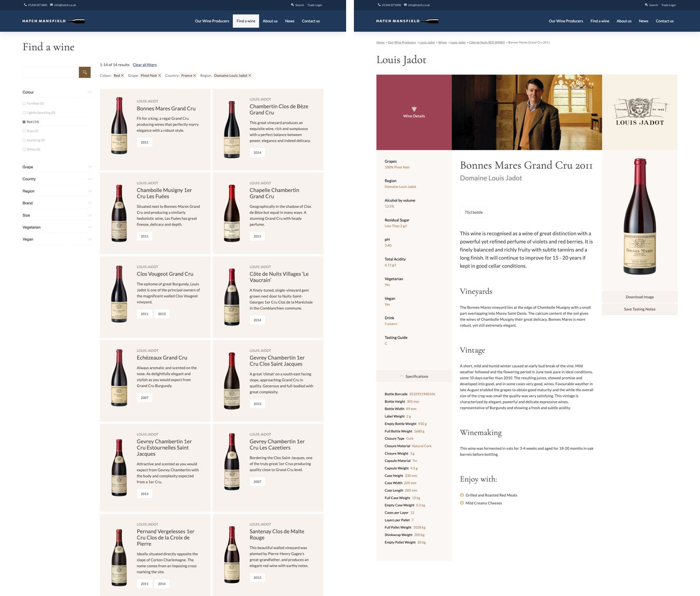Image resolution: width=700 pixels, height=596 pixels.
Task: Click the portrait photo of the winemaker
Action: coord(527,113)
